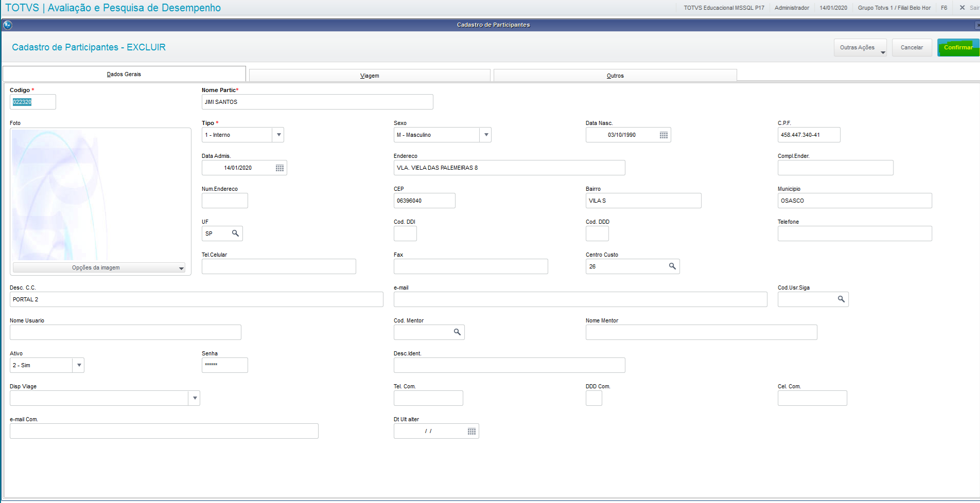
Task: Click the green Confirmar button
Action: point(958,47)
